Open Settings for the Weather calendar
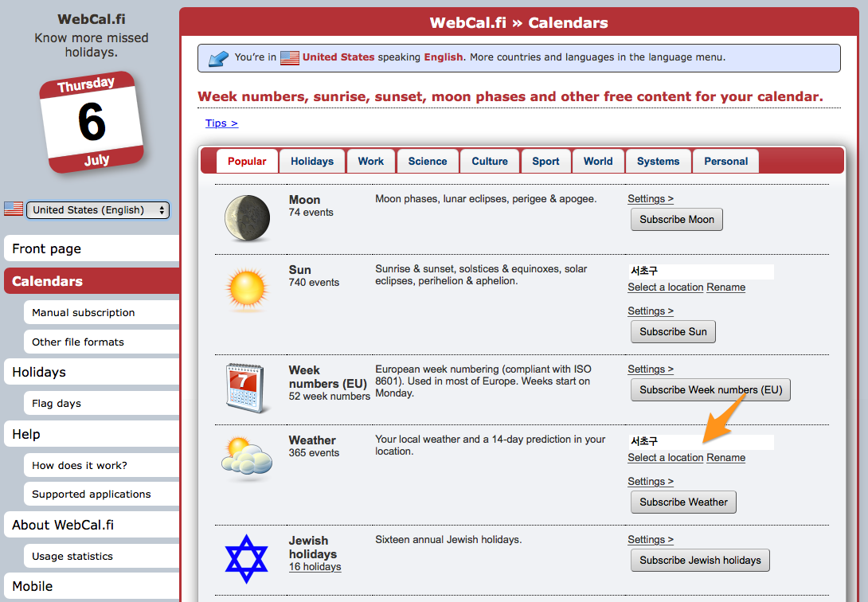This screenshot has height=602, width=868. 651,482
